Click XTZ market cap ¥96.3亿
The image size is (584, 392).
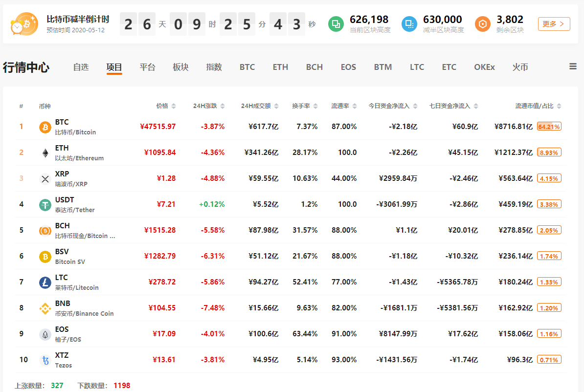[x=519, y=360]
